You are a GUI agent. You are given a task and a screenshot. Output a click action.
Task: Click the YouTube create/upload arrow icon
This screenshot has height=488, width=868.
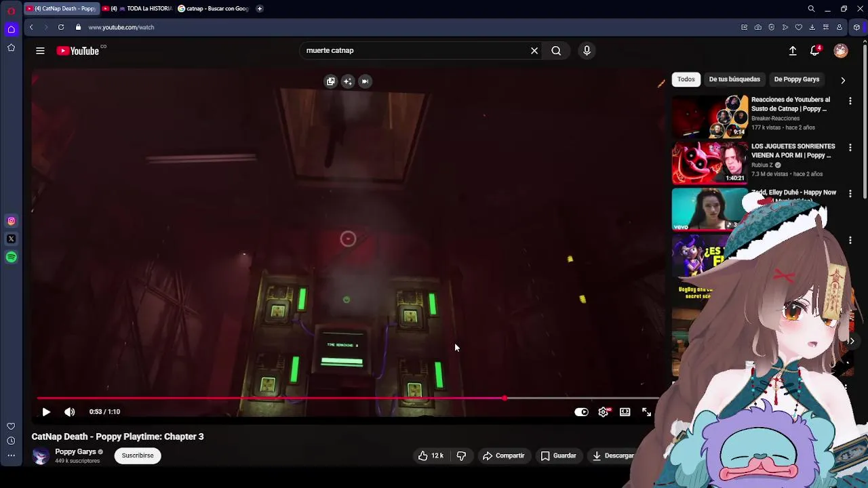pyautogui.click(x=793, y=51)
